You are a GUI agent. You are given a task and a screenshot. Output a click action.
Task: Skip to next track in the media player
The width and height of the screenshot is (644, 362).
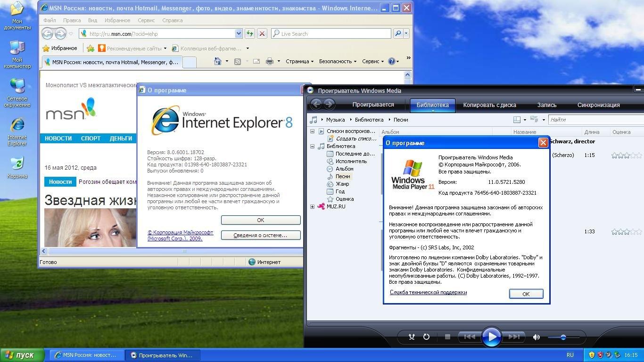click(514, 337)
